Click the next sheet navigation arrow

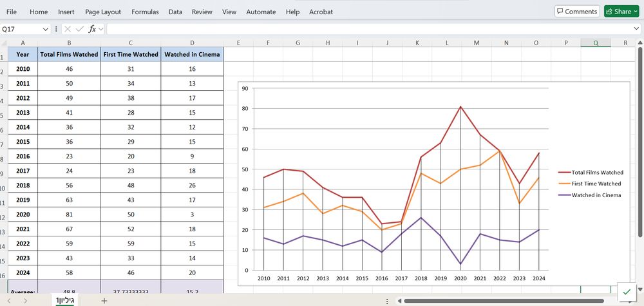point(25,301)
